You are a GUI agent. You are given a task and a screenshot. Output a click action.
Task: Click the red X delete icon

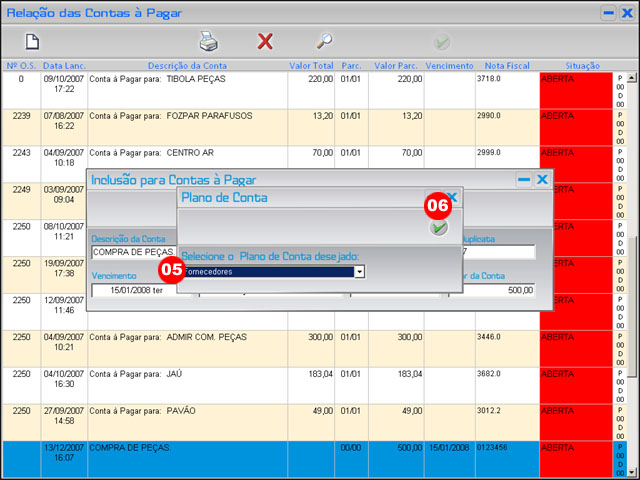click(265, 41)
